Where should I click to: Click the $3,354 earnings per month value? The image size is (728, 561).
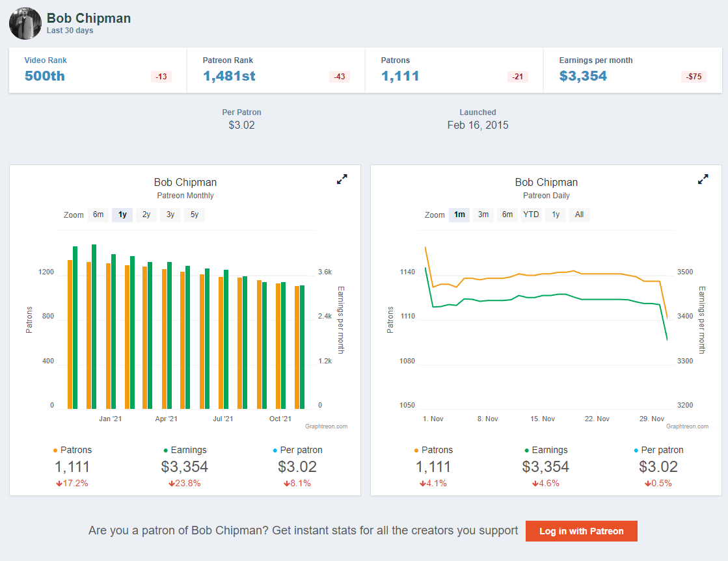[583, 76]
